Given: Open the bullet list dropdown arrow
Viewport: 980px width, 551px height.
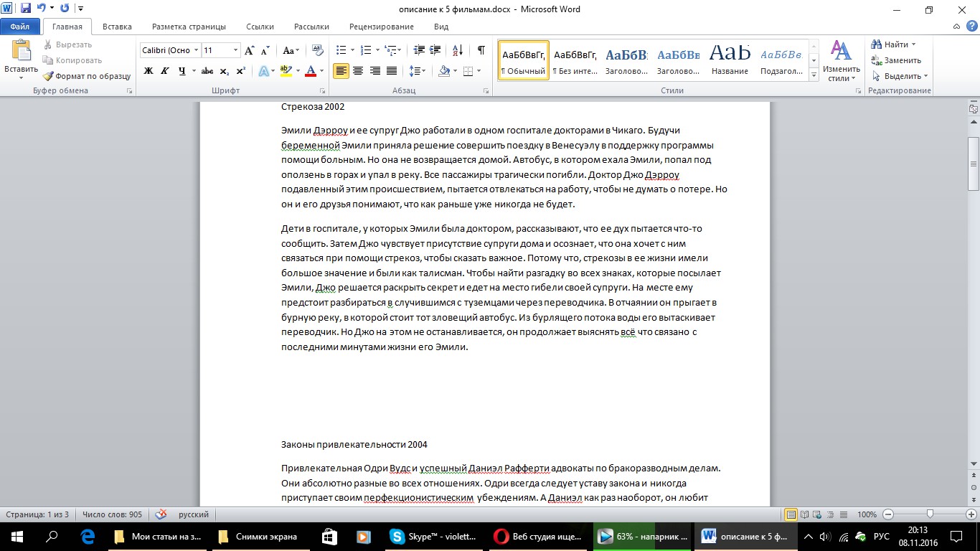Looking at the screenshot, I should coord(352,50).
